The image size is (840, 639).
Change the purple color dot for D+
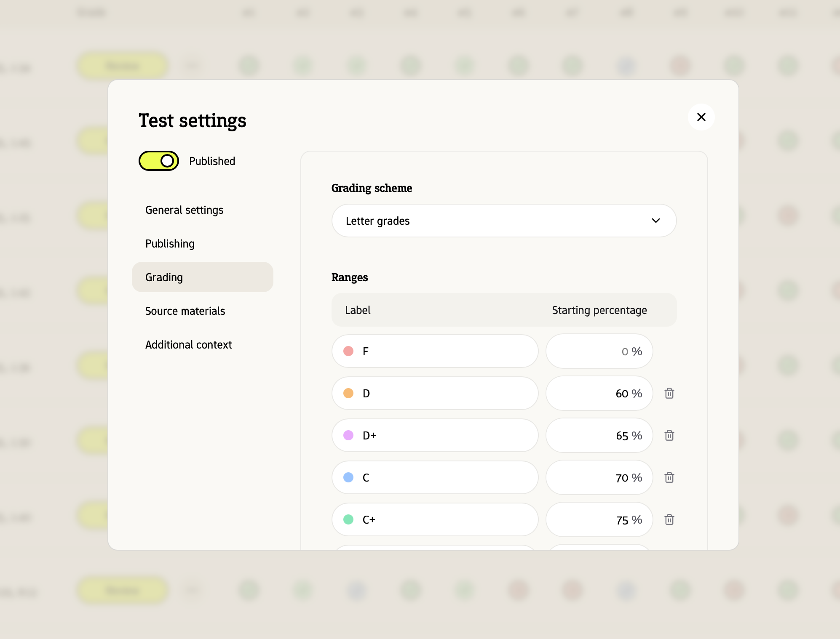(x=348, y=435)
